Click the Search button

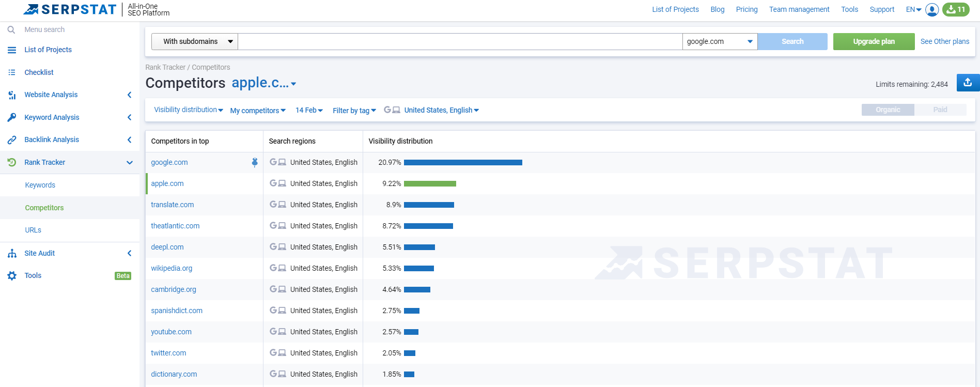coord(792,41)
